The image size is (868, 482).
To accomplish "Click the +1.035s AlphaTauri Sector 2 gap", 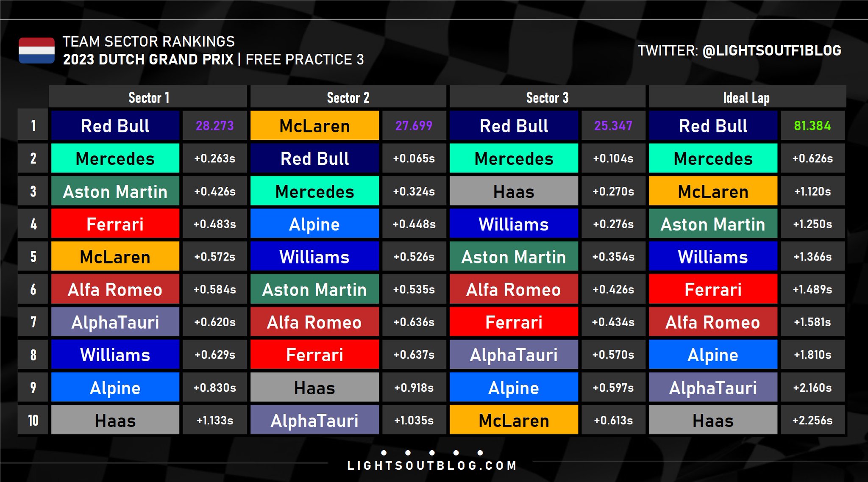I will pyautogui.click(x=414, y=420).
